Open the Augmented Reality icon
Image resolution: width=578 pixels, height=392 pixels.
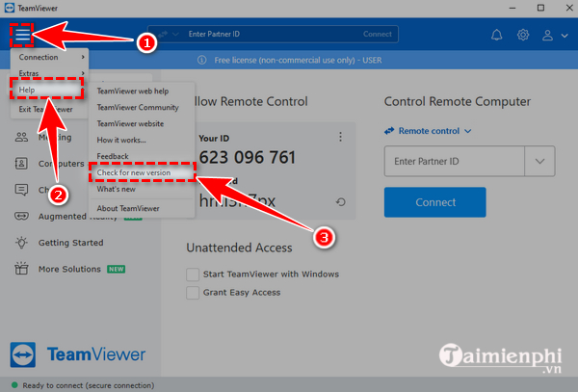point(21,216)
